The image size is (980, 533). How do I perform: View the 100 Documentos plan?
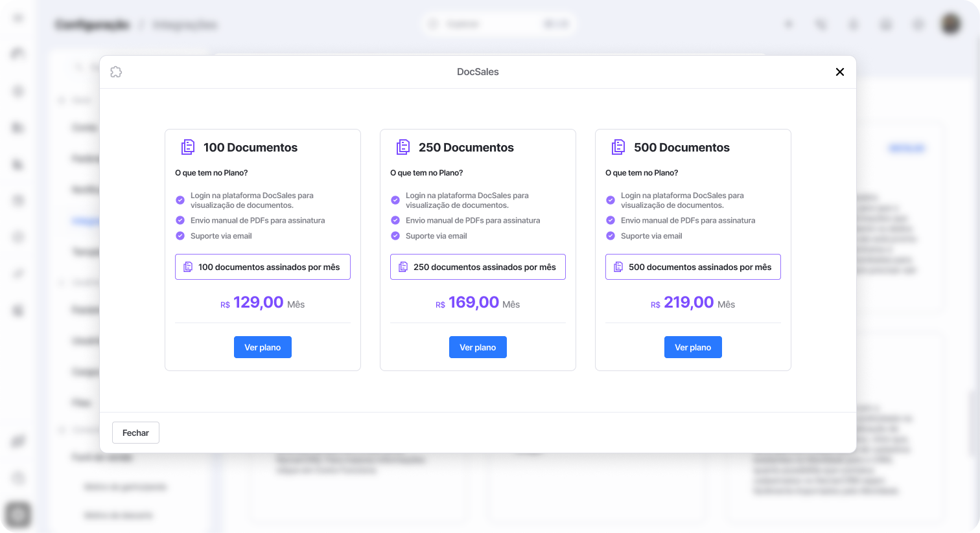coord(262,347)
